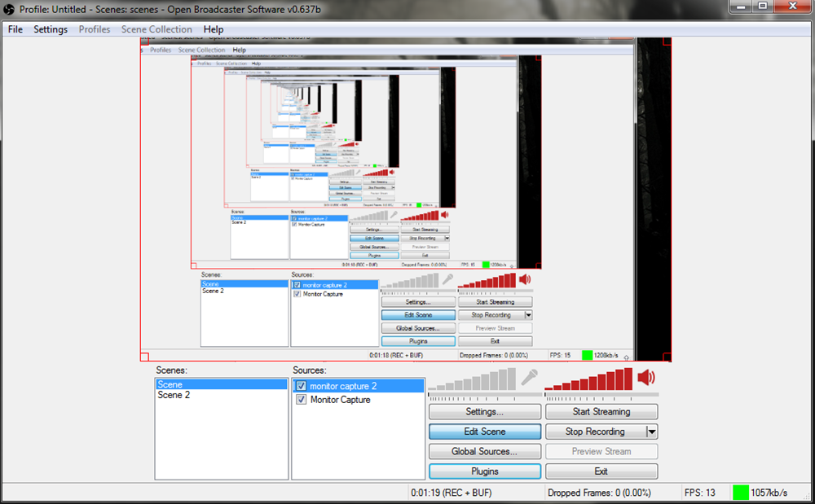This screenshot has width=815, height=504.
Task: Open the Global Sources... dialog
Action: [x=484, y=452]
